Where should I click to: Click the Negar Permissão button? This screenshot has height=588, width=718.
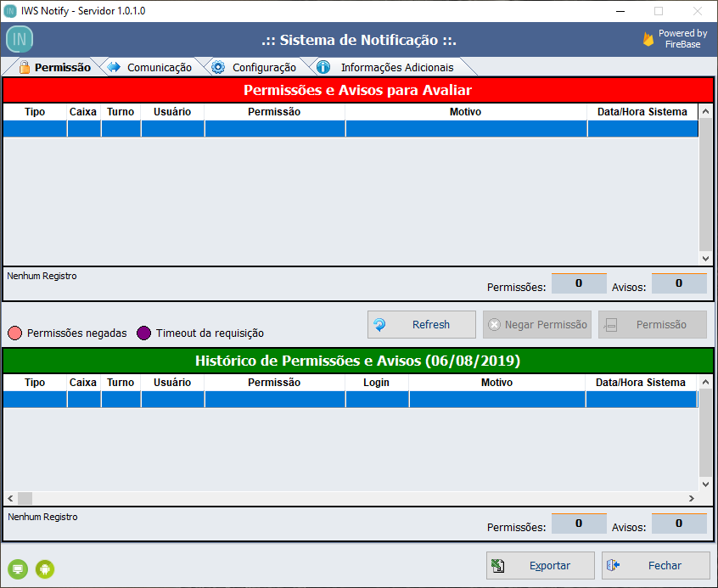pos(537,324)
